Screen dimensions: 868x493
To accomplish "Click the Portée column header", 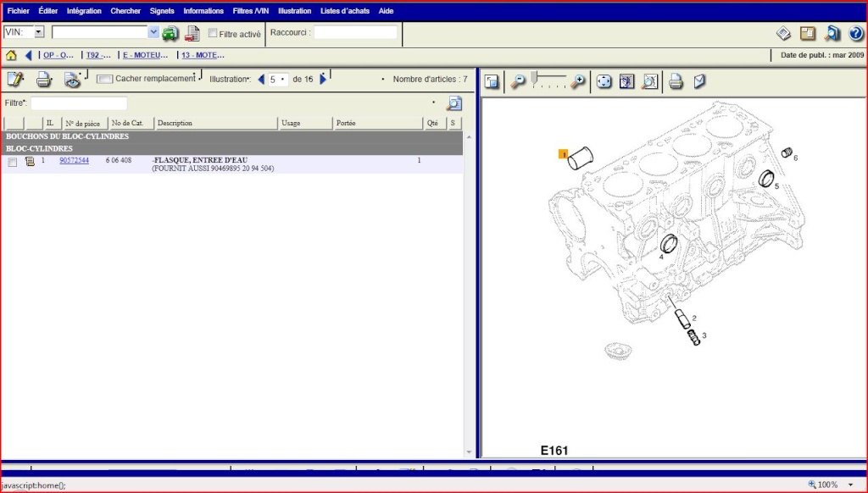I will (x=377, y=124).
